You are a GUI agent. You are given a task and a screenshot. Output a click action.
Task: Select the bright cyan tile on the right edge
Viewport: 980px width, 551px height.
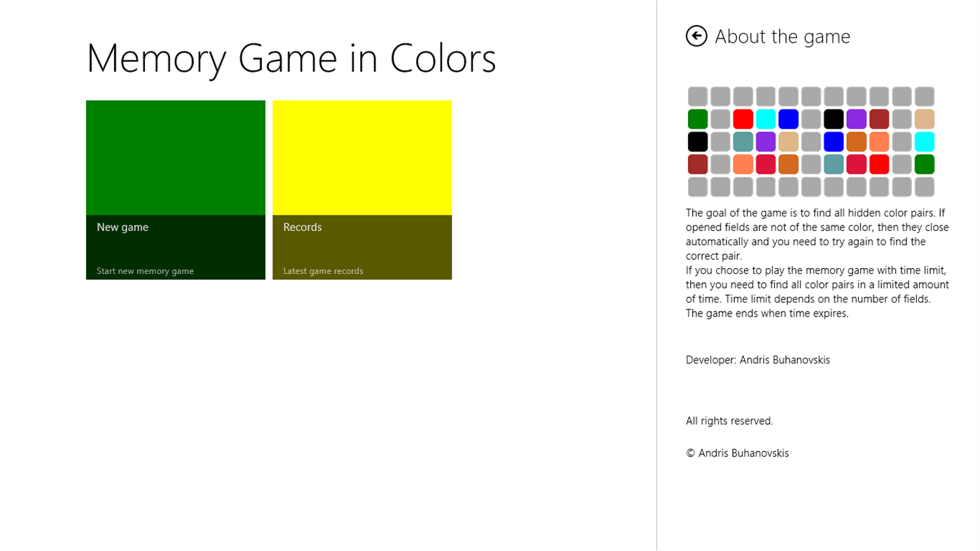(924, 141)
